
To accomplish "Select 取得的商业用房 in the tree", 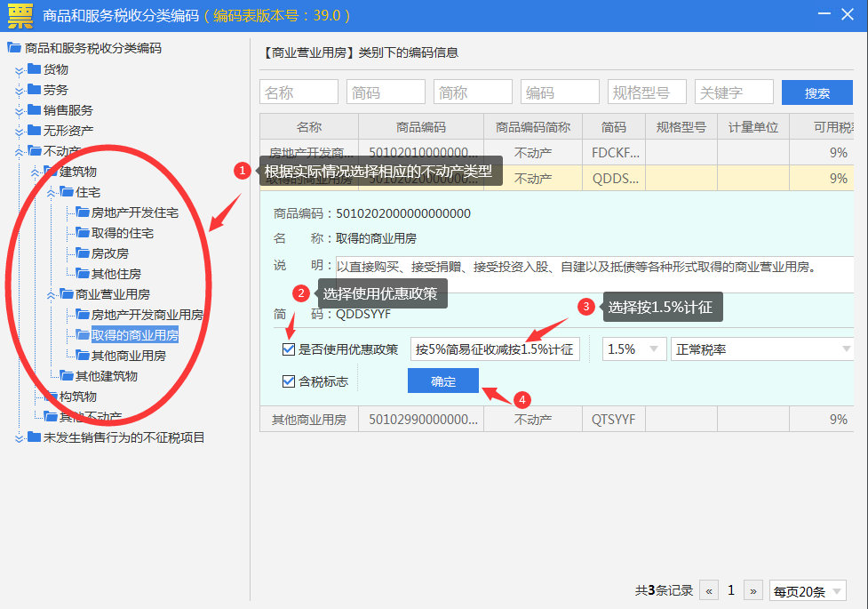I will 134,334.
